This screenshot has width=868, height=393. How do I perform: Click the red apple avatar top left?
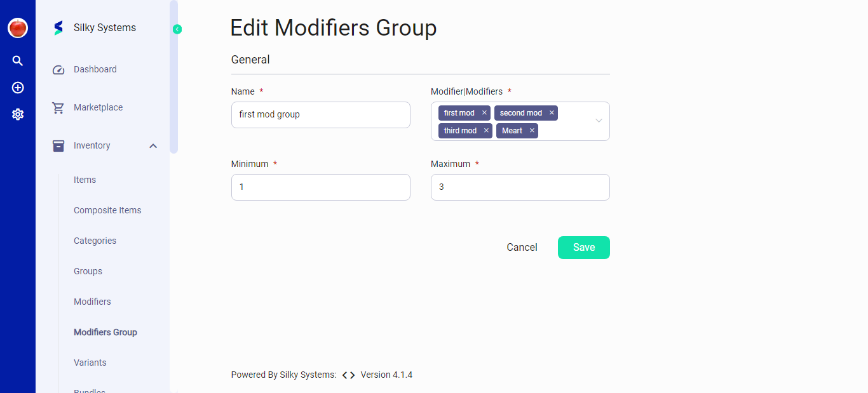tap(17, 28)
